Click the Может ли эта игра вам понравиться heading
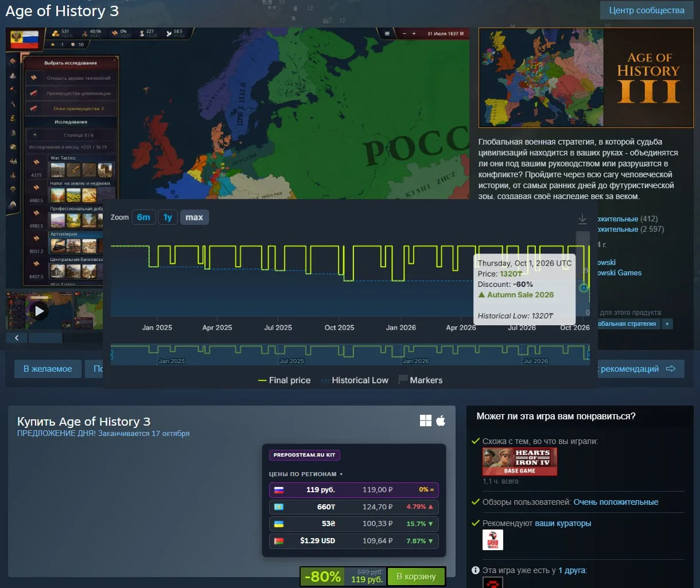700x588 pixels. (x=556, y=416)
